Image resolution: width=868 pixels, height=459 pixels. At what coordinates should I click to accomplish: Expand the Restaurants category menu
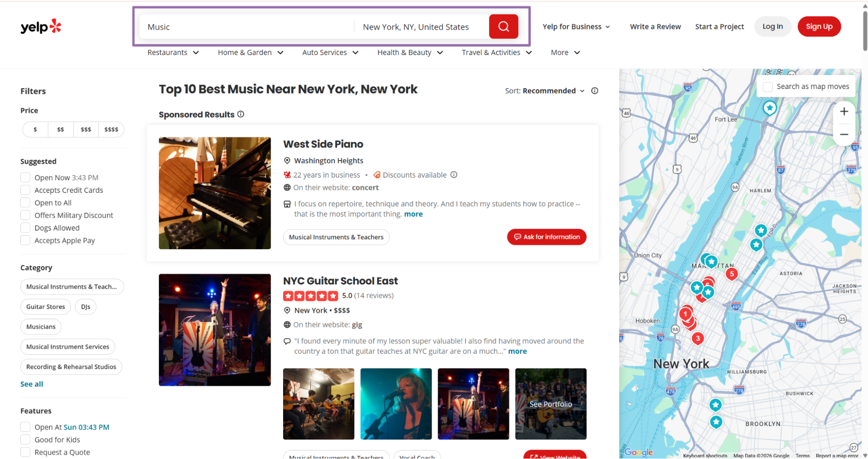tap(173, 53)
